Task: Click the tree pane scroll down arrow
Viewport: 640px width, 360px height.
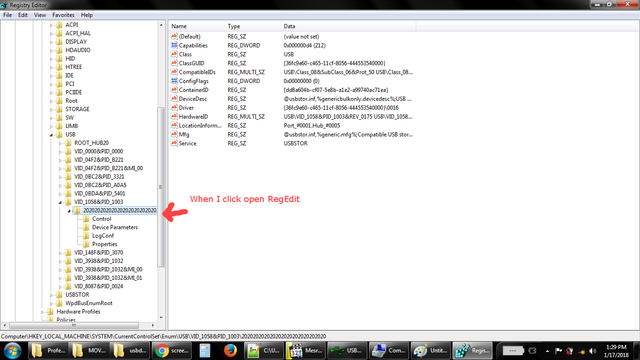Action: (161, 318)
